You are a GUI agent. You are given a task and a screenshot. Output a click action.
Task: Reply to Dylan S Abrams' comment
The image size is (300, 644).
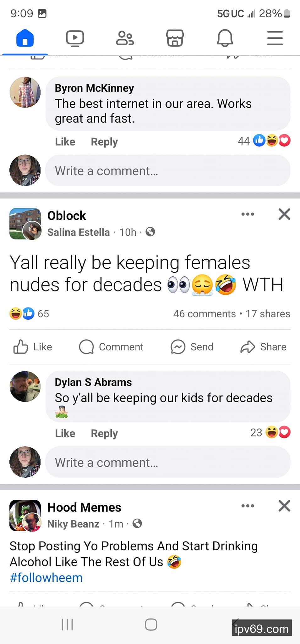(x=104, y=433)
